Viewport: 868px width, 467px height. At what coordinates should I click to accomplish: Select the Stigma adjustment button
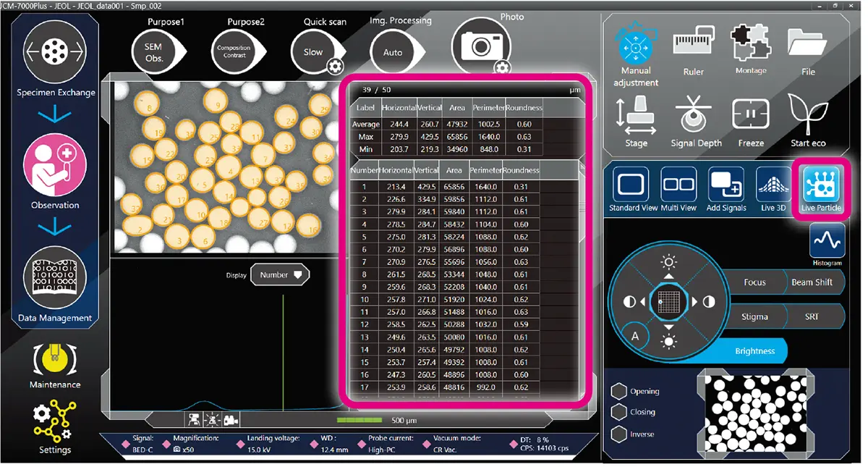[754, 316]
